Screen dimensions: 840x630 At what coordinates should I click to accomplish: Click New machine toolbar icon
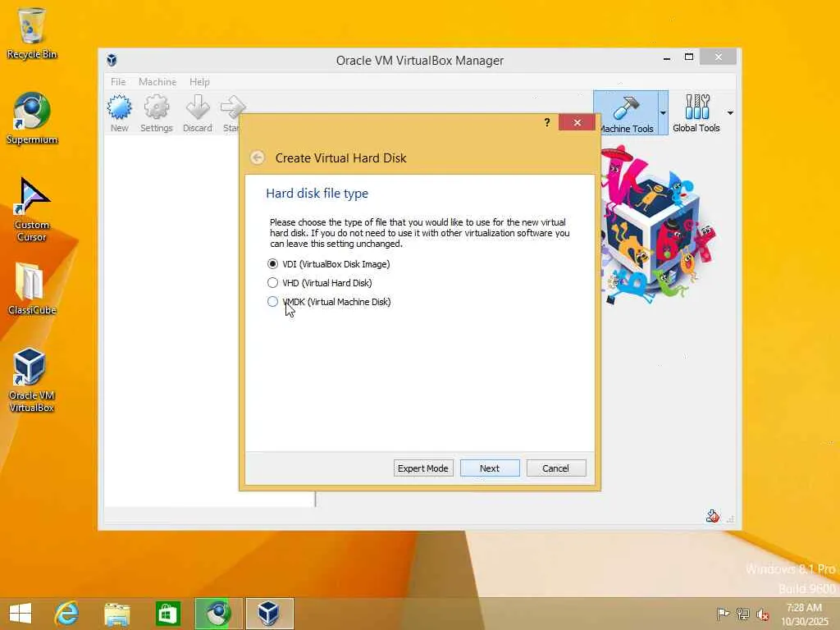pos(120,113)
